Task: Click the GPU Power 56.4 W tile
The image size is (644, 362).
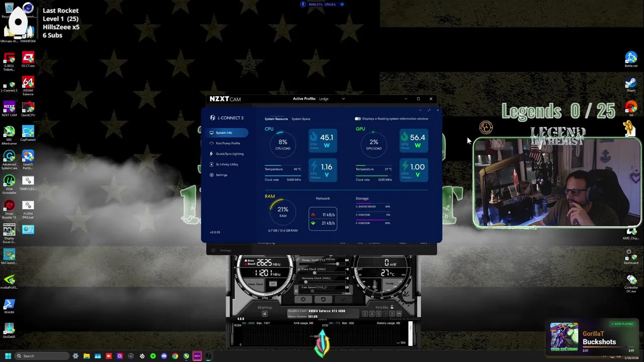Action: (x=414, y=141)
